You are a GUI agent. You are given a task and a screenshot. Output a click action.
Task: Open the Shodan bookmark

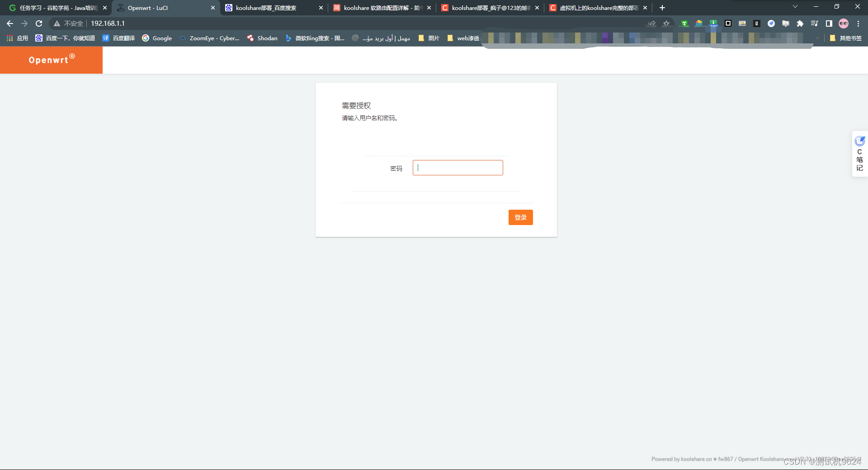[x=262, y=38]
